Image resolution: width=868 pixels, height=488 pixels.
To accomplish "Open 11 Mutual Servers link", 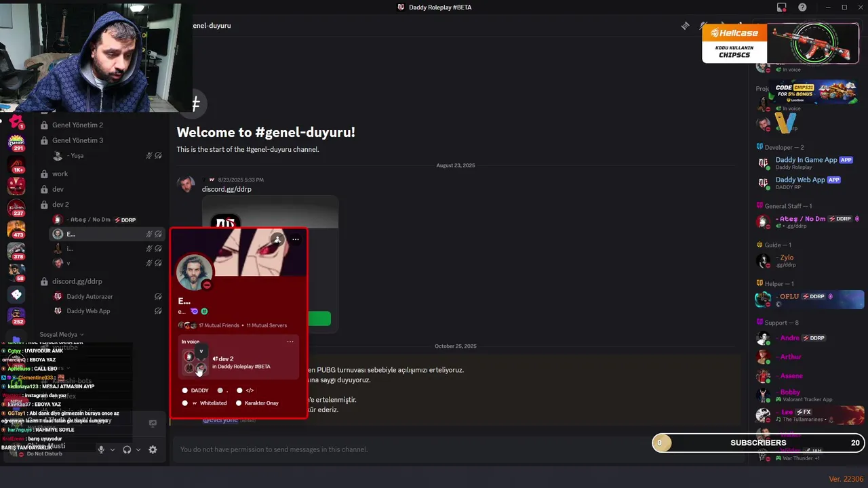I will tap(267, 325).
